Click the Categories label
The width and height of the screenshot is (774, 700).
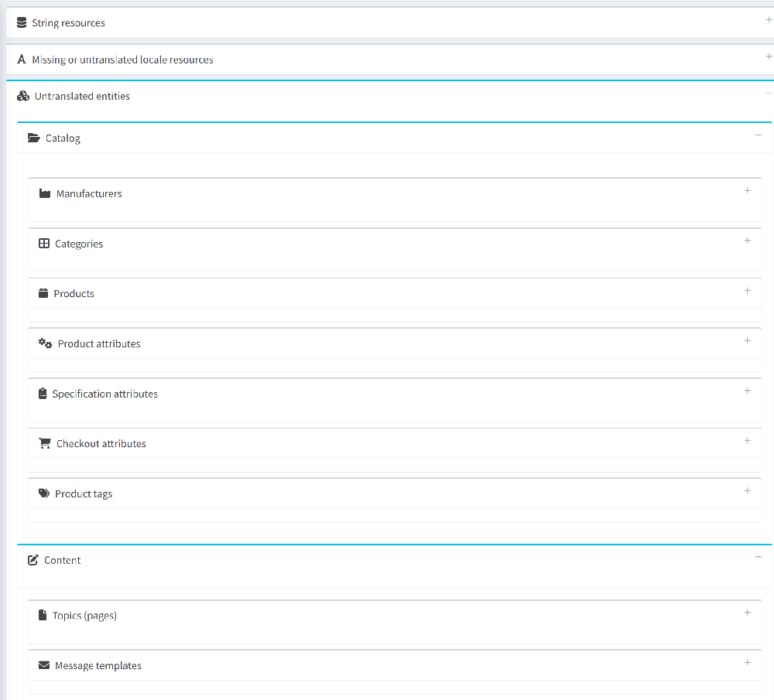point(79,244)
